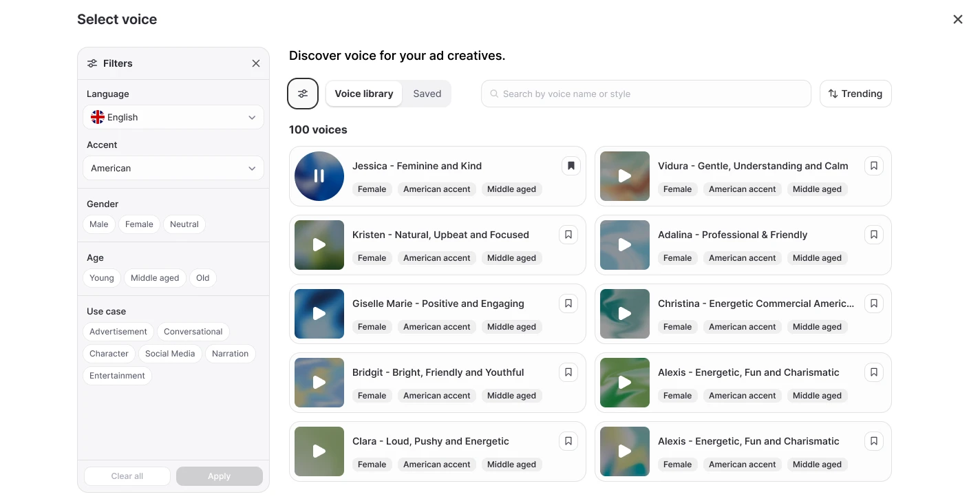980x501 pixels.
Task: Play Christina's voice preview
Action: 625,314
